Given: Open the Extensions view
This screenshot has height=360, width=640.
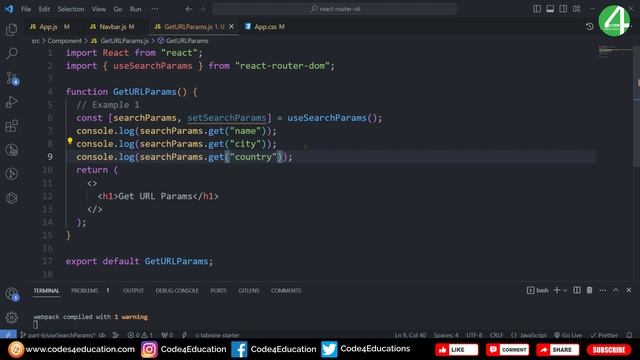Looking at the screenshot, I should point(12,126).
